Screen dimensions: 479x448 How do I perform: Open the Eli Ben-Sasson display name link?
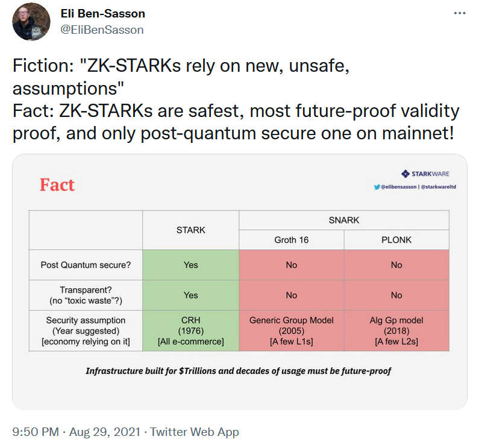coord(103,13)
